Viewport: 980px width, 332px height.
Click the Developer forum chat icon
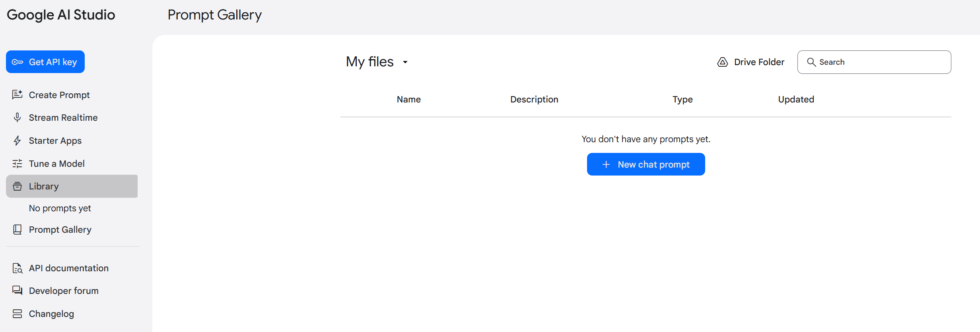17,290
